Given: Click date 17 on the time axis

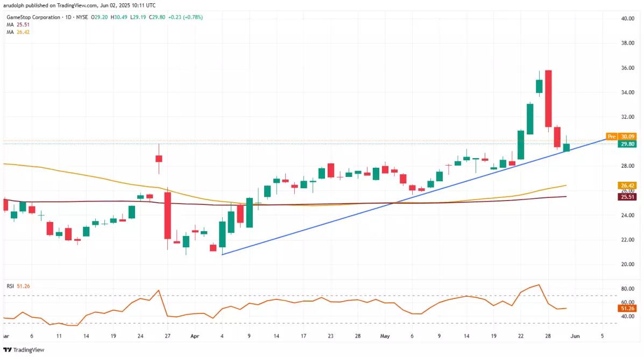Looking at the screenshot, I should (x=303, y=336).
